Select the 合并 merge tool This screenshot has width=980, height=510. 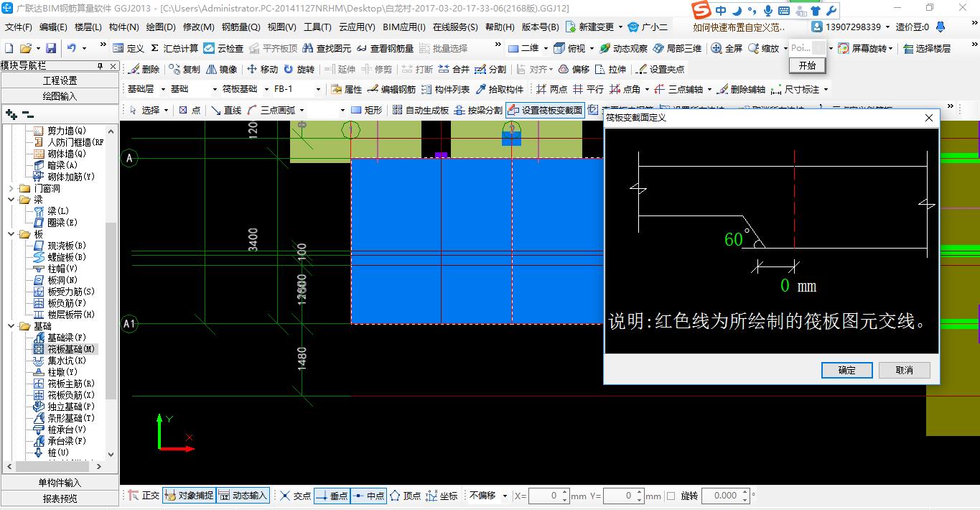coord(453,69)
